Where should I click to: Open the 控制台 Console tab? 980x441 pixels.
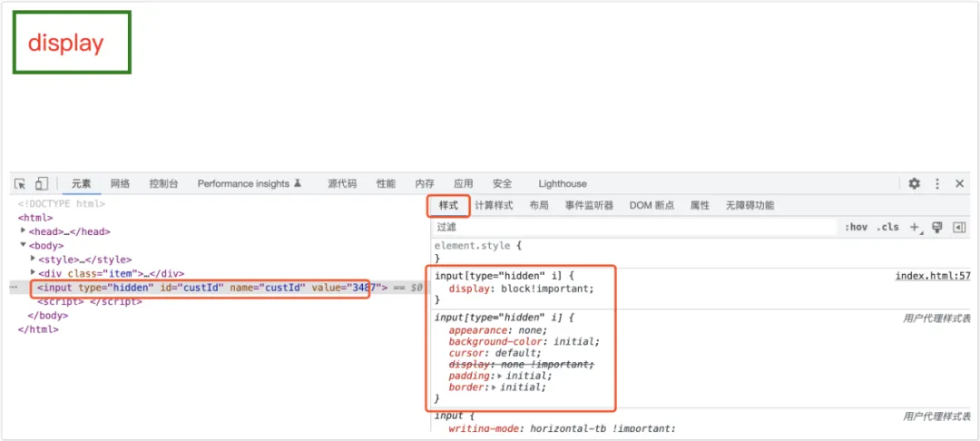click(x=163, y=183)
